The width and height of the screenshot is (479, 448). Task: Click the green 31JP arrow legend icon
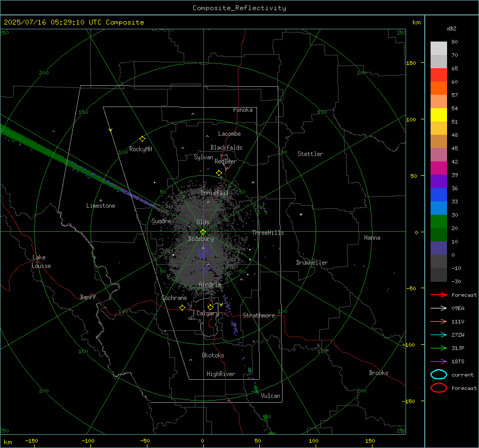click(439, 348)
